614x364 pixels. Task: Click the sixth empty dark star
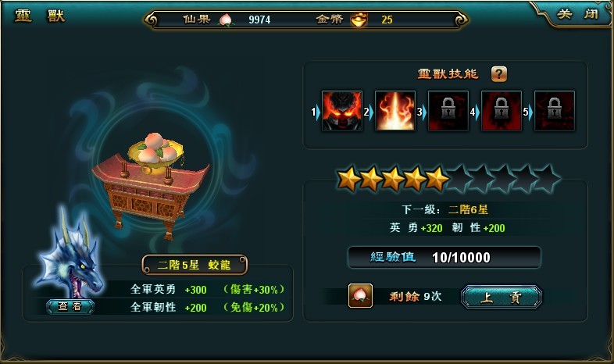pos(459,178)
